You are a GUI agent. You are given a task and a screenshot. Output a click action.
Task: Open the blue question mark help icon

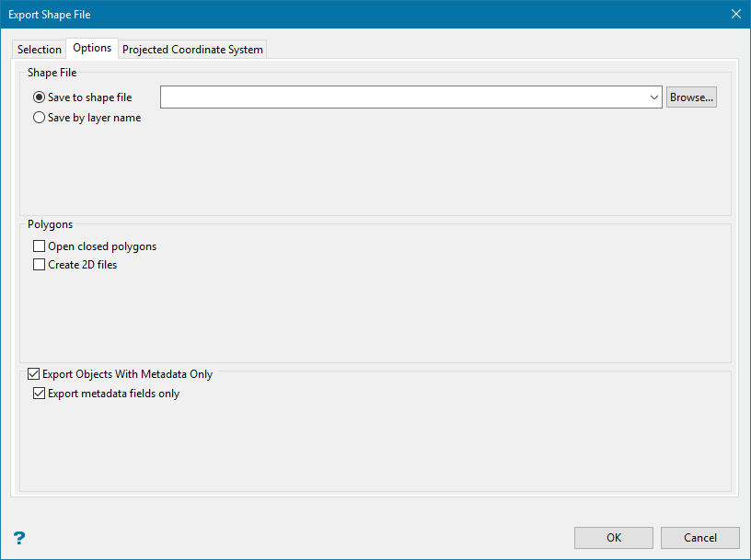19,538
